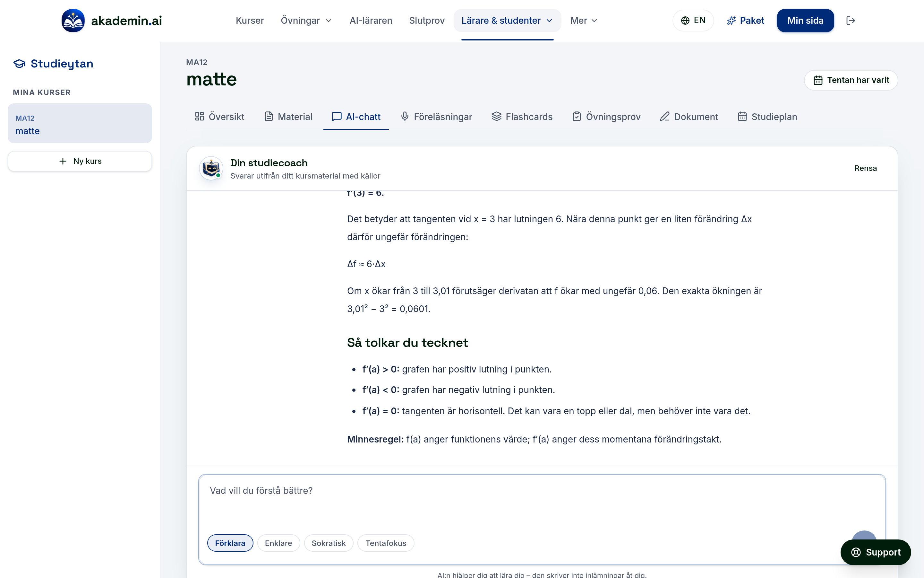924x578 pixels.
Task: Select the Enklare mode chip
Action: click(x=278, y=543)
